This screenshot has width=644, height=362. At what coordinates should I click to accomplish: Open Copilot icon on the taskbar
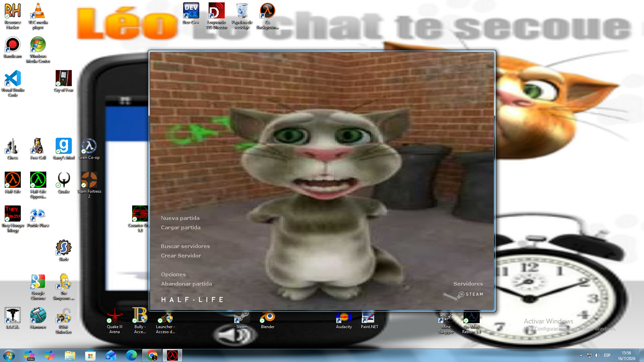[50, 355]
